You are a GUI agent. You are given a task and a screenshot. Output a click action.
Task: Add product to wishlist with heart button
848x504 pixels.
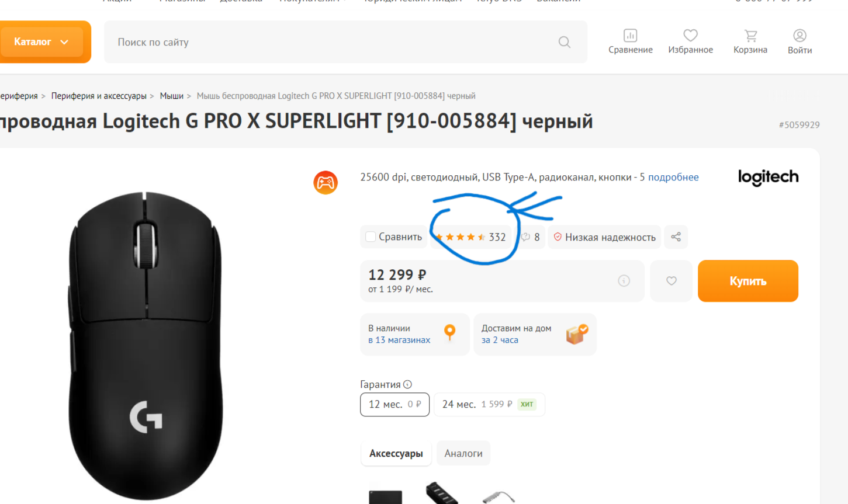tap(671, 281)
